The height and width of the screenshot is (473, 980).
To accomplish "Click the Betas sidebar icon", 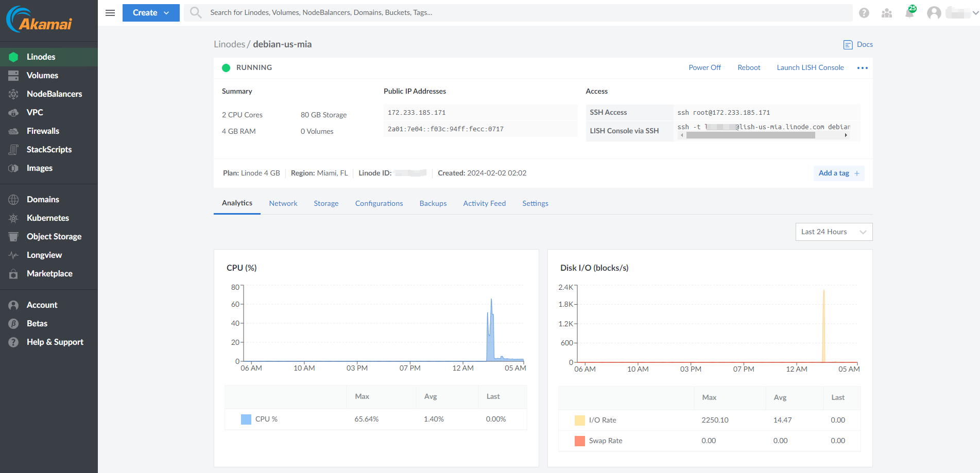I will [13, 323].
